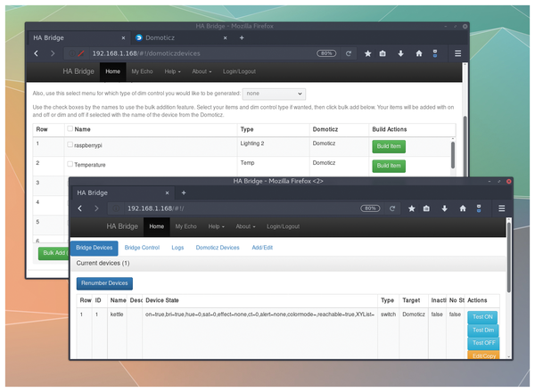
Task: Open new tab in rear Firefox window
Action: pos(242,37)
